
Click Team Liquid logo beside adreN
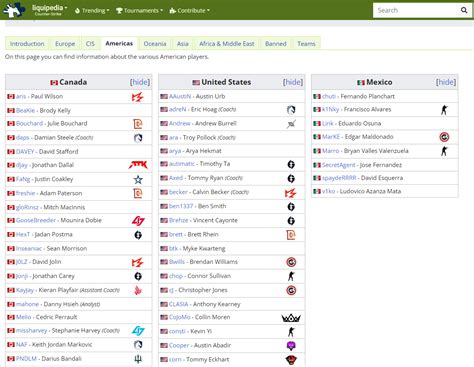(291, 110)
